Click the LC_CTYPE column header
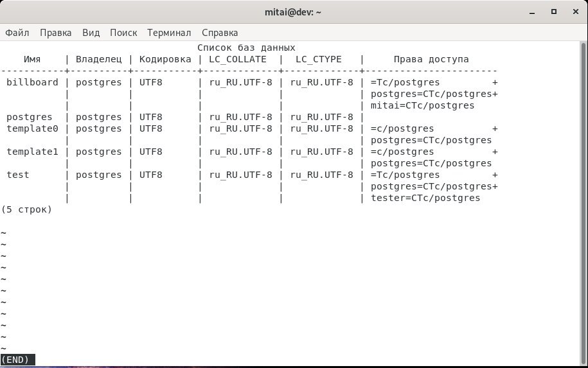 click(x=319, y=59)
